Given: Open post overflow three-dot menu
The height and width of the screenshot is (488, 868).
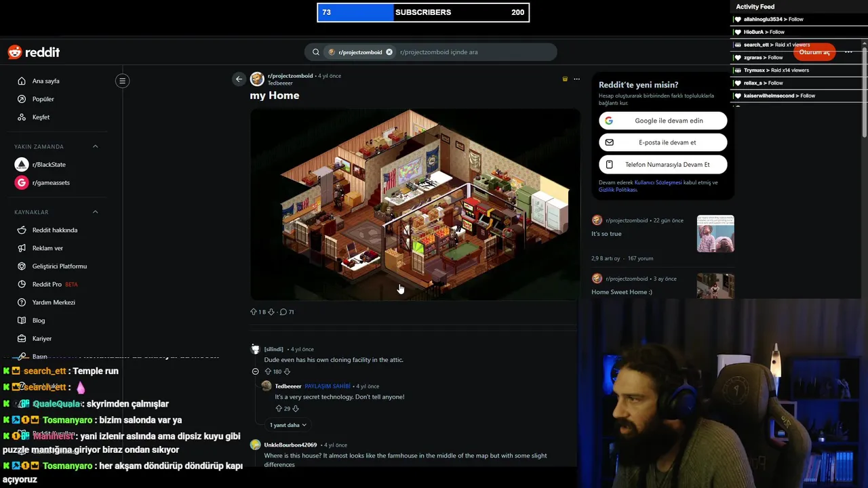Looking at the screenshot, I should click(x=576, y=79).
